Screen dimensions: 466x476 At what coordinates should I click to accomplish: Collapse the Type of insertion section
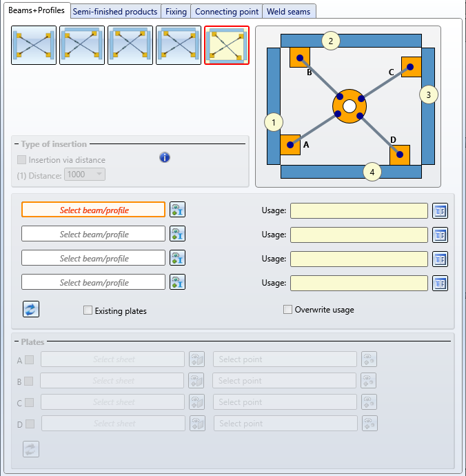(17, 144)
